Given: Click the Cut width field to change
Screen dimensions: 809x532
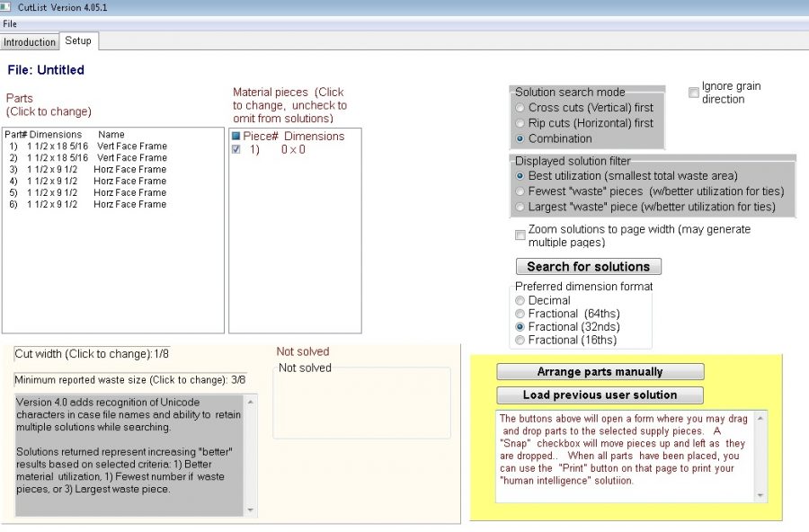Looking at the screenshot, I should click(92, 354).
